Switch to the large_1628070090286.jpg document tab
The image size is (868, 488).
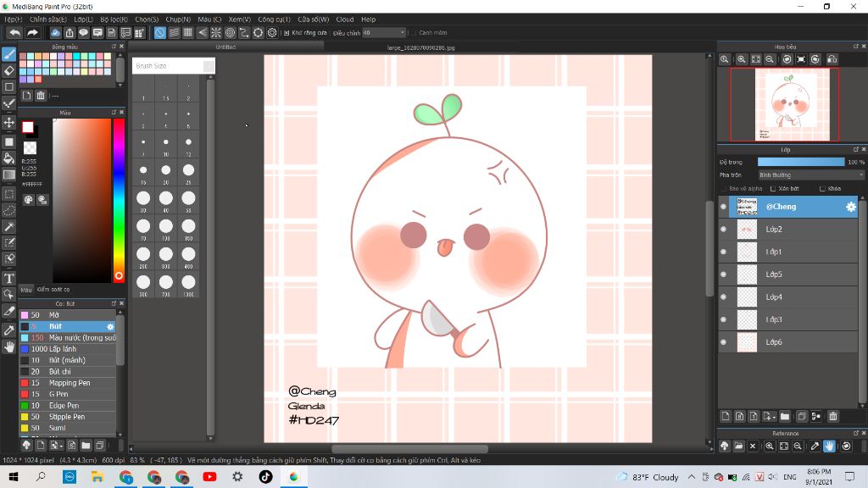pyautogui.click(x=420, y=47)
